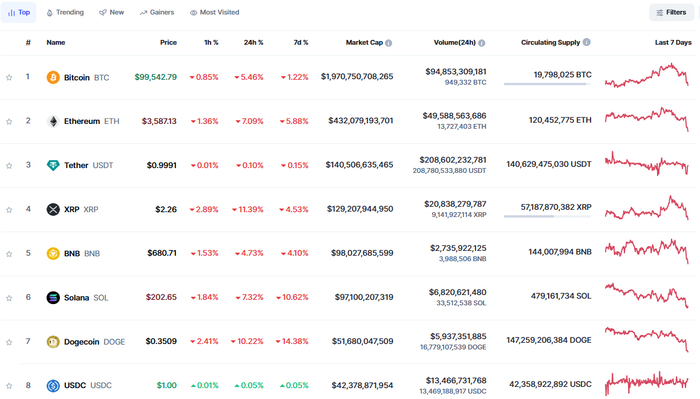Show the Circulating Supply info tooltip icon
Screen dimensions: 700x399
(x=587, y=42)
